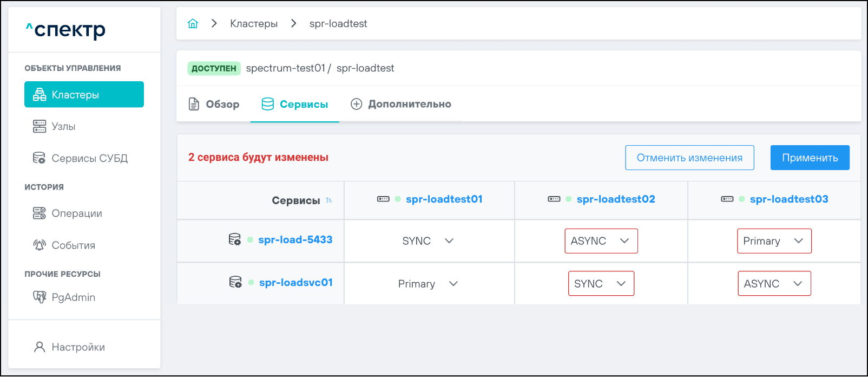
Task: Click the database icon beside spr-load-5433
Action: 235,239
